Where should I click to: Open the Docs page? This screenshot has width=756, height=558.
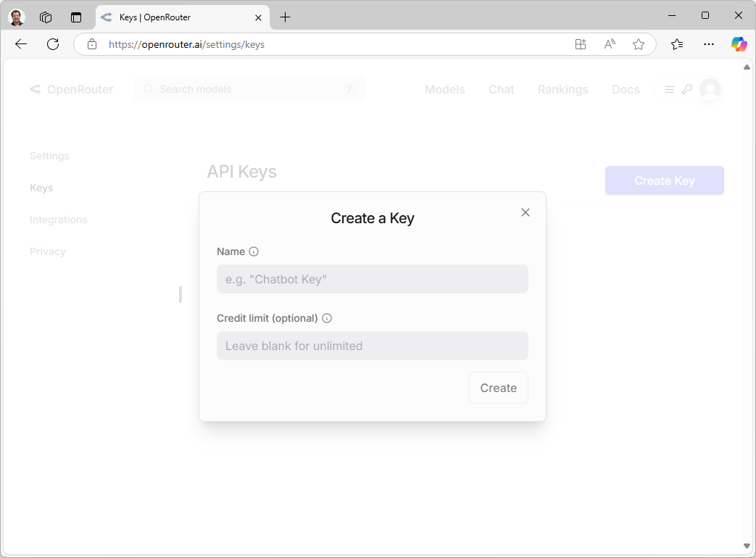[x=626, y=89]
